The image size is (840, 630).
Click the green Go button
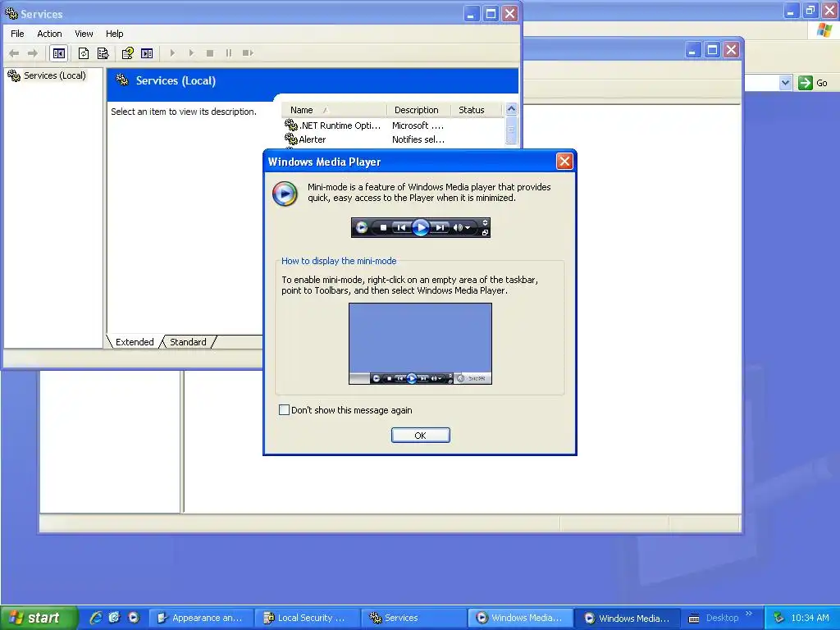point(813,83)
